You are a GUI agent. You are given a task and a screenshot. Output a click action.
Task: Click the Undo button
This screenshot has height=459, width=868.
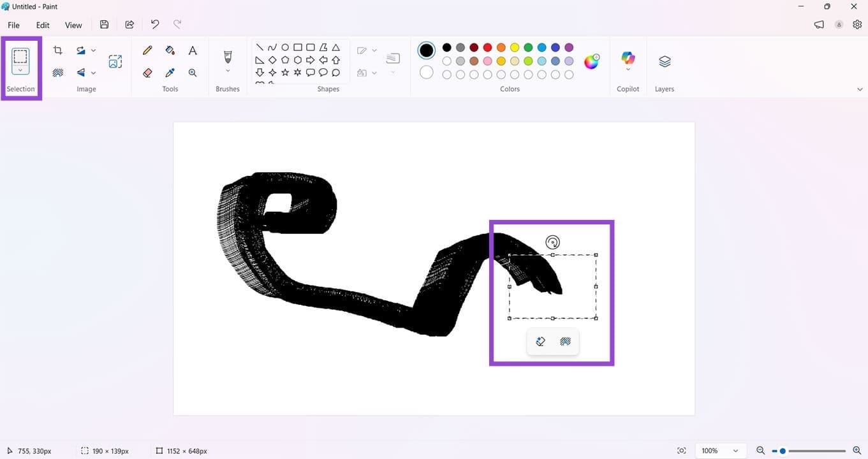point(154,24)
